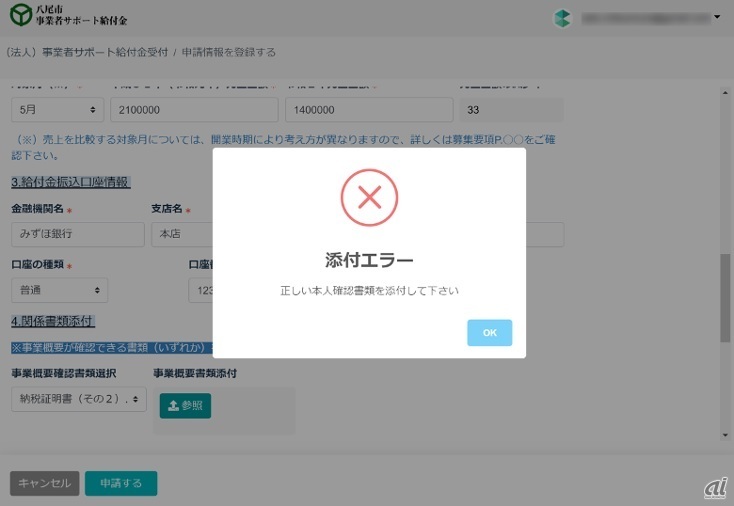This screenshot has width=734, height=506.
Task: Open the account dropdown arrow
Action: [717, 17]
